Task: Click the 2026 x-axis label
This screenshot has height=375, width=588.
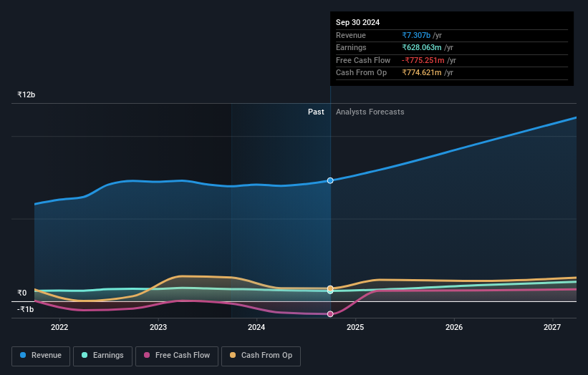Action: 454,328
